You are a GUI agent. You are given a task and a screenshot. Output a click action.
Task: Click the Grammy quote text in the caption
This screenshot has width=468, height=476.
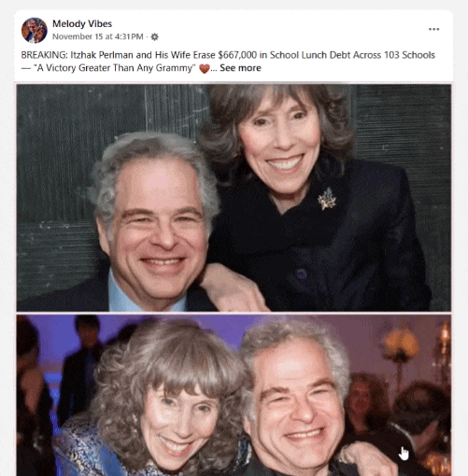[x=115, y=68]
